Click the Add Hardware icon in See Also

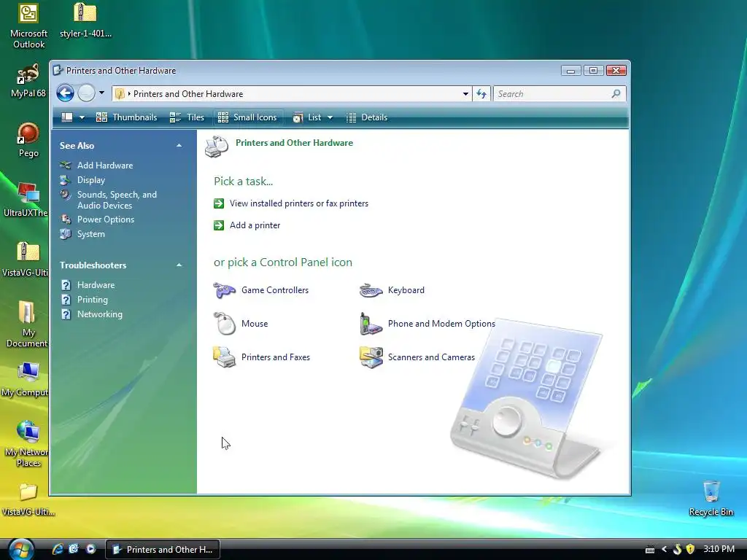pyautogui.click(x=65, y=166)
